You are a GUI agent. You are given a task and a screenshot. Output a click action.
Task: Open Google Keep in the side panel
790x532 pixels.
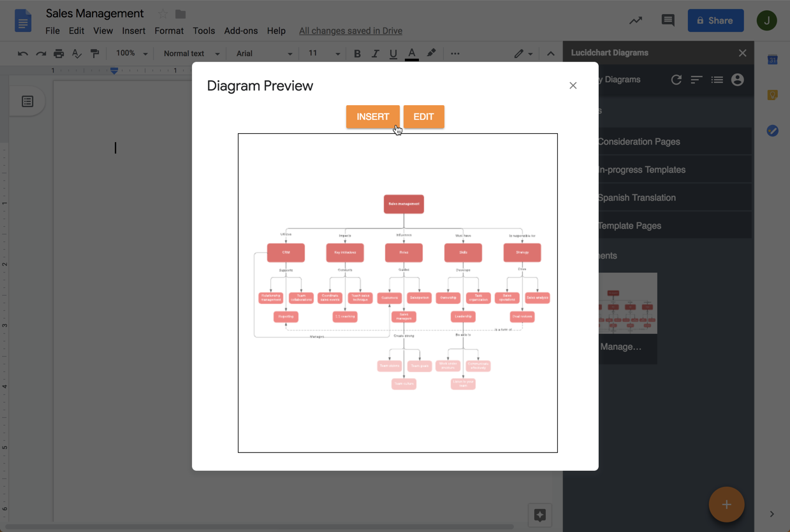point(772,94)
